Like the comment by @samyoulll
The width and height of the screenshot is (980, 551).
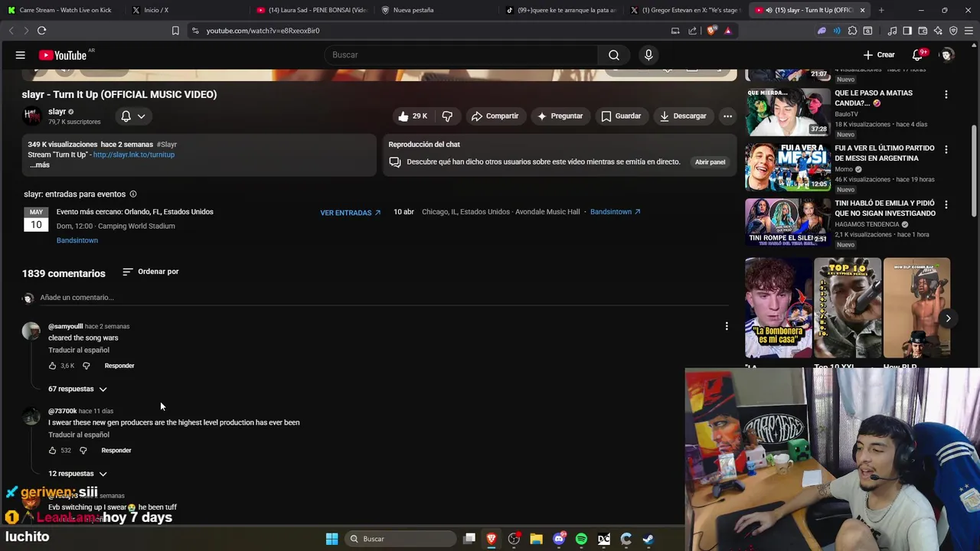pos(53,366)
